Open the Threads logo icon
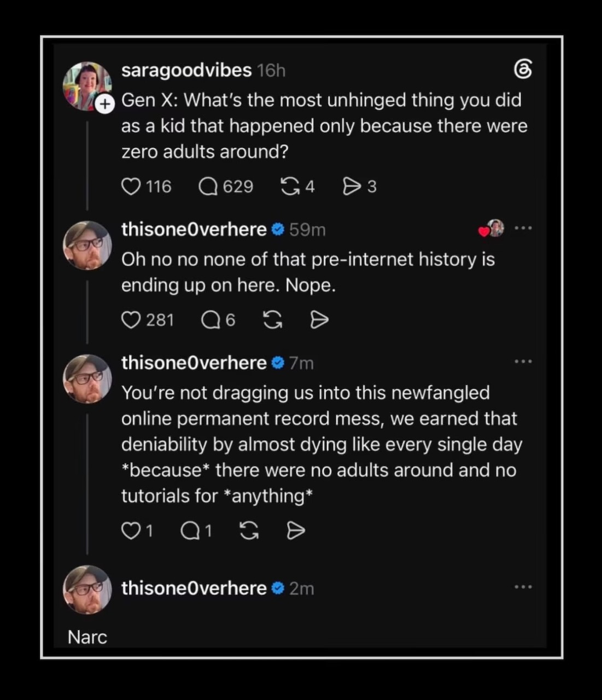The width and height of the screenshot is (602, 700). 523,69
